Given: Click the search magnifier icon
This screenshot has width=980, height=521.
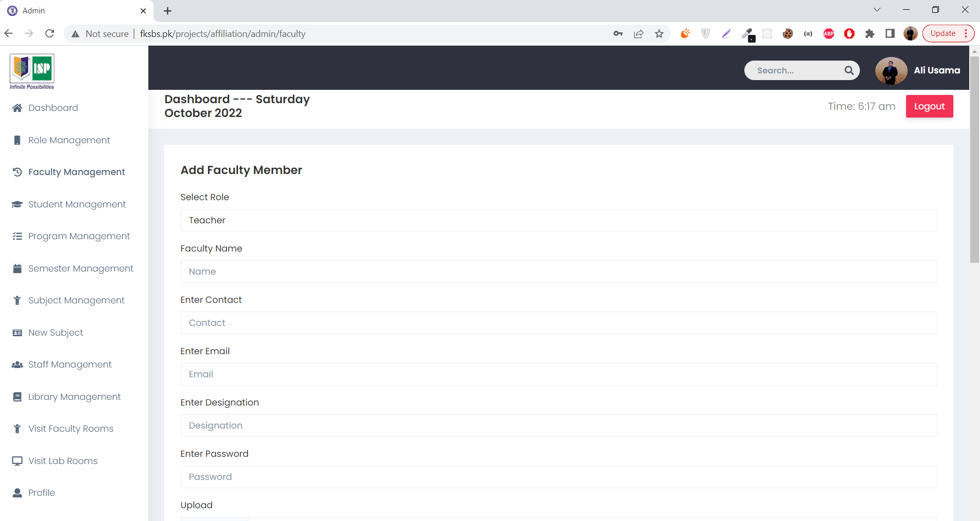Looking at the screenshot, I should (x=849, y=70).
